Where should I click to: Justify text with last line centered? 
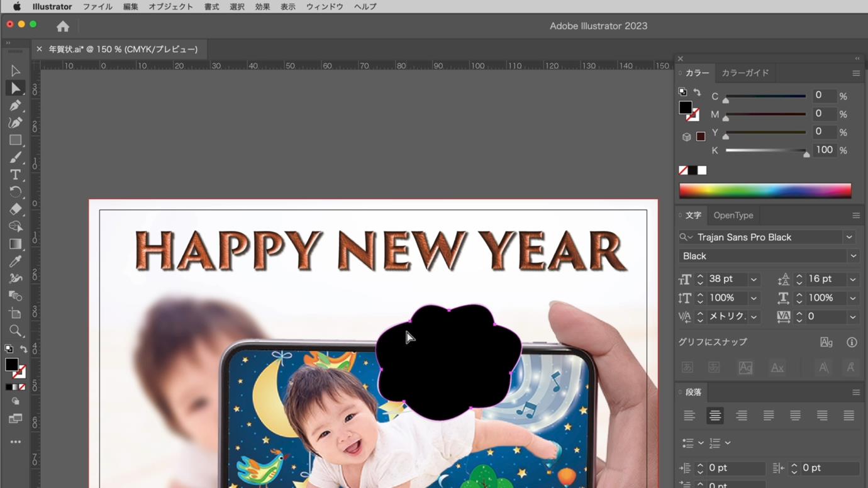(796, 416)
